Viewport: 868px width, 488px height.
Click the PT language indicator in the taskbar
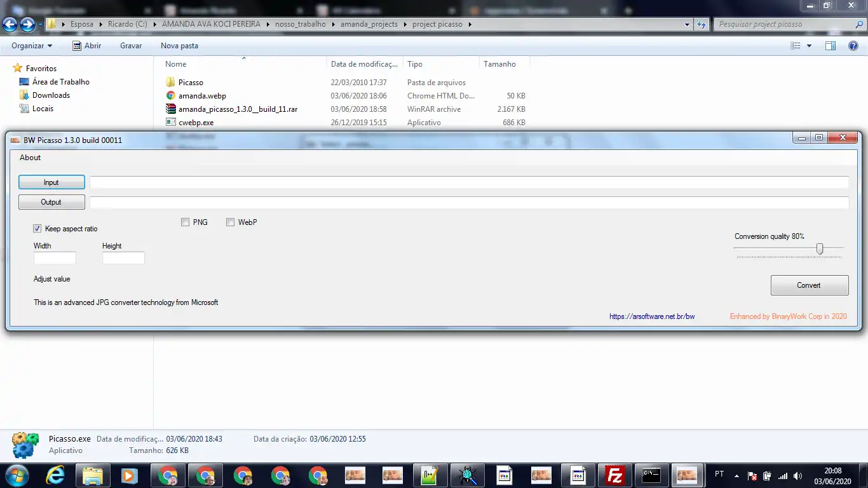(719, 474)
